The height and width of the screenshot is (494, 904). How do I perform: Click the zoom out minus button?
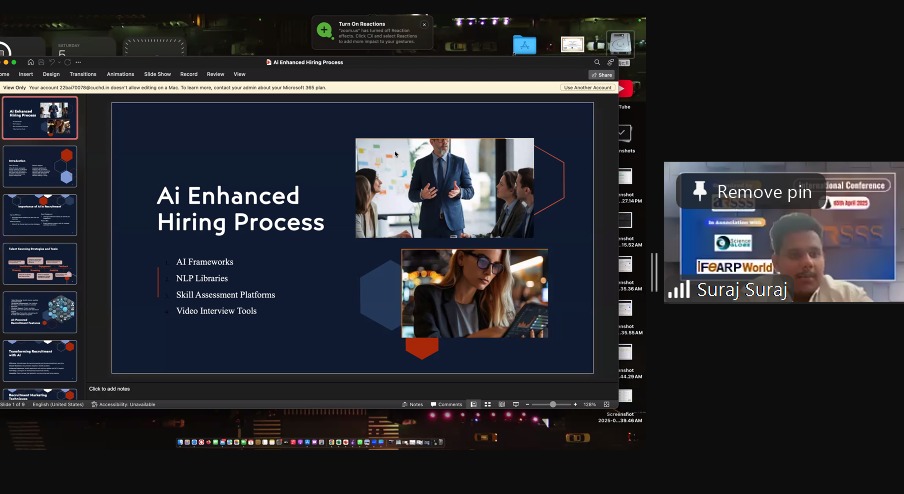click(528, 405)
